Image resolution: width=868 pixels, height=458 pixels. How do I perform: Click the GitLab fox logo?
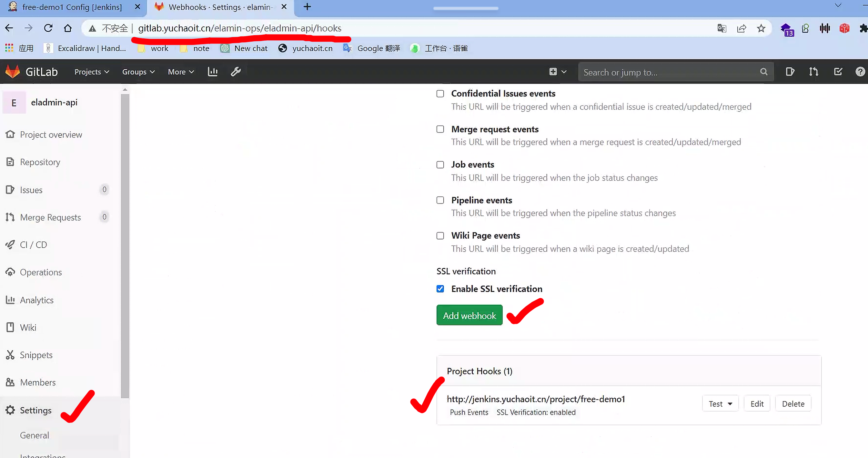13,72
